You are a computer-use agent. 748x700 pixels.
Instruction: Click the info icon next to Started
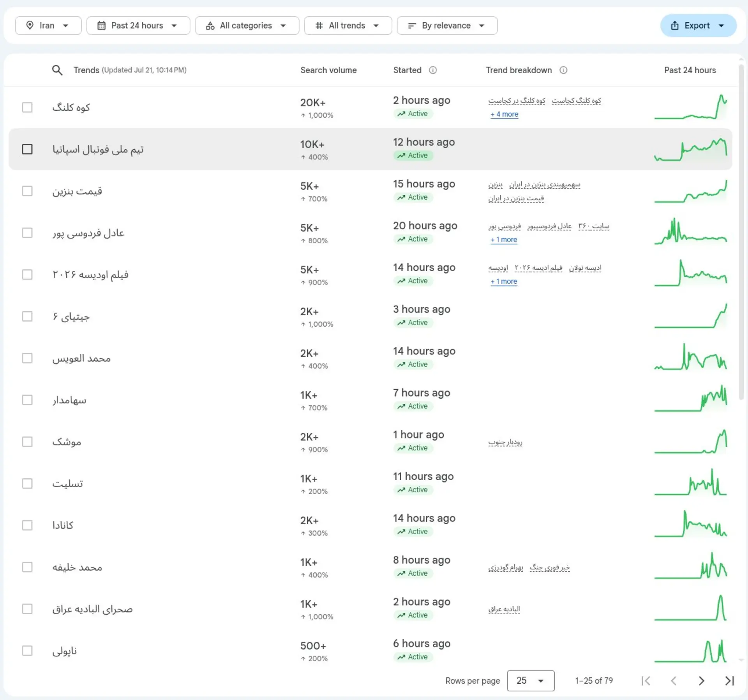click(433, 70)
